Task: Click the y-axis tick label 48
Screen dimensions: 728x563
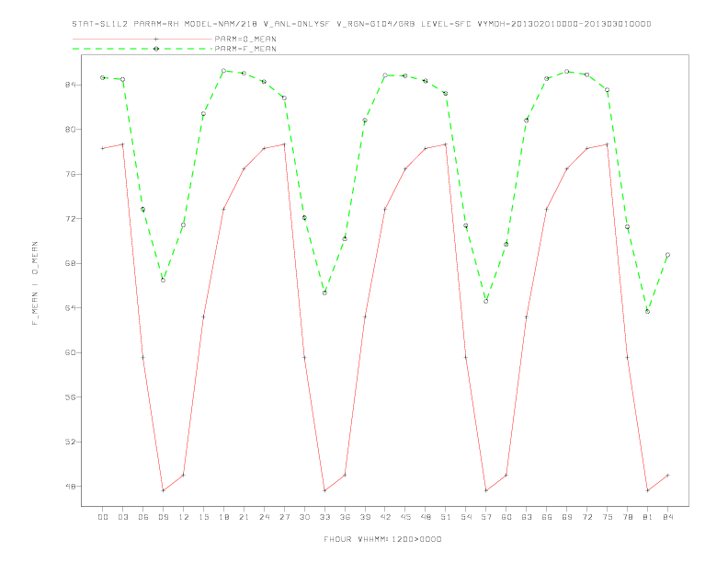Action: pos(71,487)
